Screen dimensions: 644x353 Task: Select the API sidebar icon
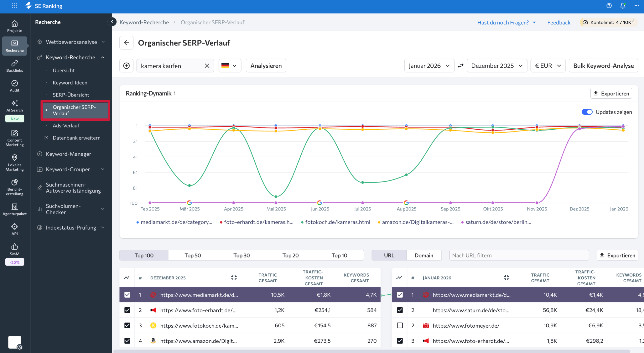click(14, 228)
